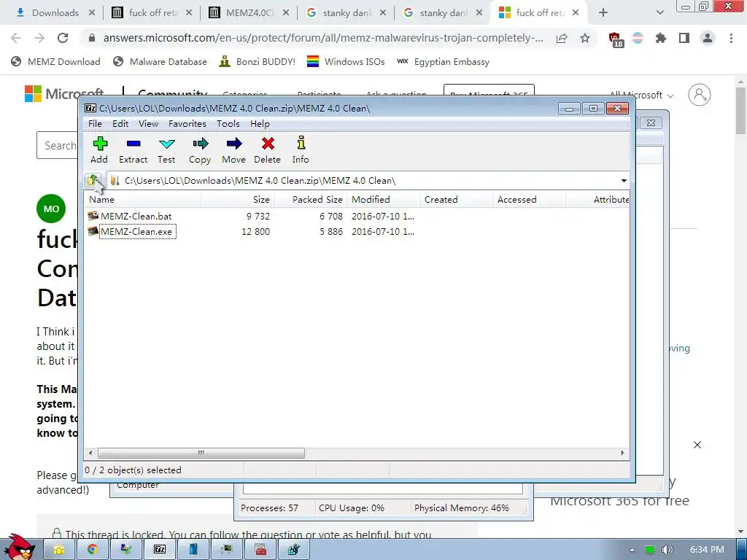The width and height of the screenshot is (747, 560).
Task: Close the first stanky dank tab
Action: click(x=382, y=13)
